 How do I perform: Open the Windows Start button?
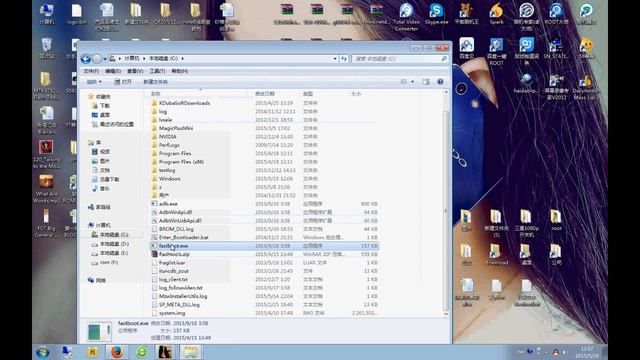click(x=43, y=352)
